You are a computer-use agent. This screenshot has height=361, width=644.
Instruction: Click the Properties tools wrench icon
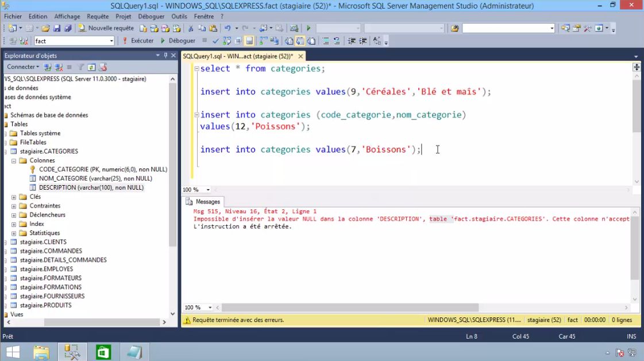click(x=588, y=28)
